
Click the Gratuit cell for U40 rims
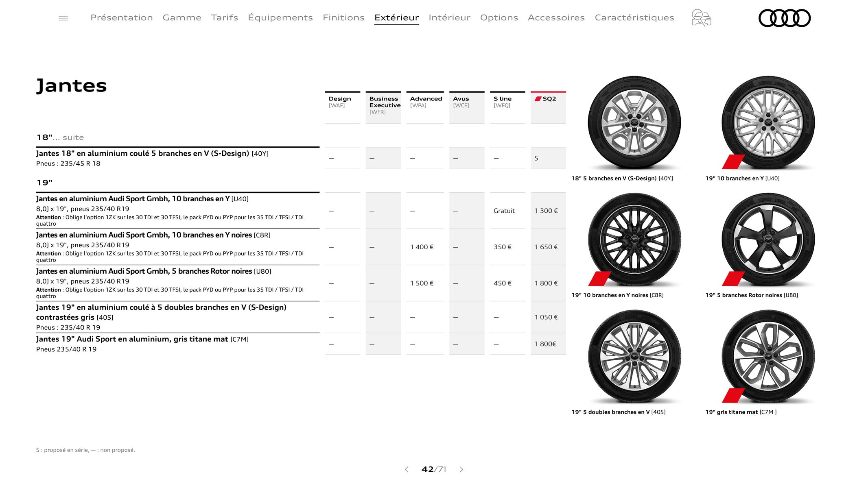504,211
